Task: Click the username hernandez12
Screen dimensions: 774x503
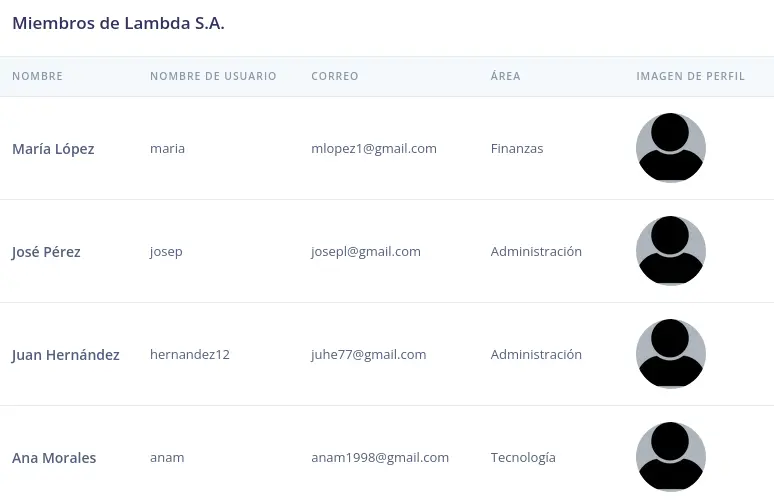Action: (190, 355)
